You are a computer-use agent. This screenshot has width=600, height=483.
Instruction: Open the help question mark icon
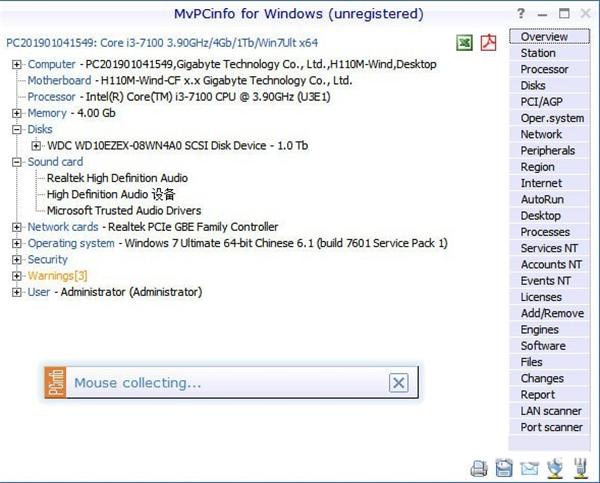pos(520,14)
